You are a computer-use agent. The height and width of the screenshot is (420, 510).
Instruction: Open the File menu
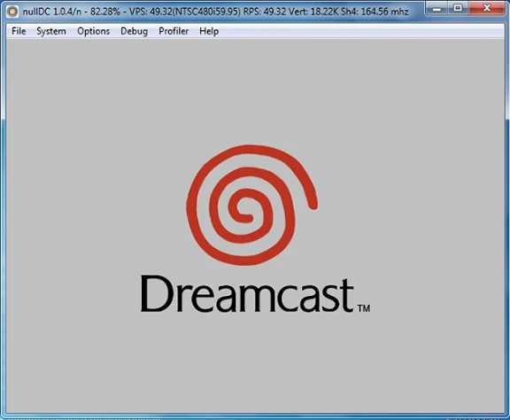pyautogui.click(x=19, y=31)
